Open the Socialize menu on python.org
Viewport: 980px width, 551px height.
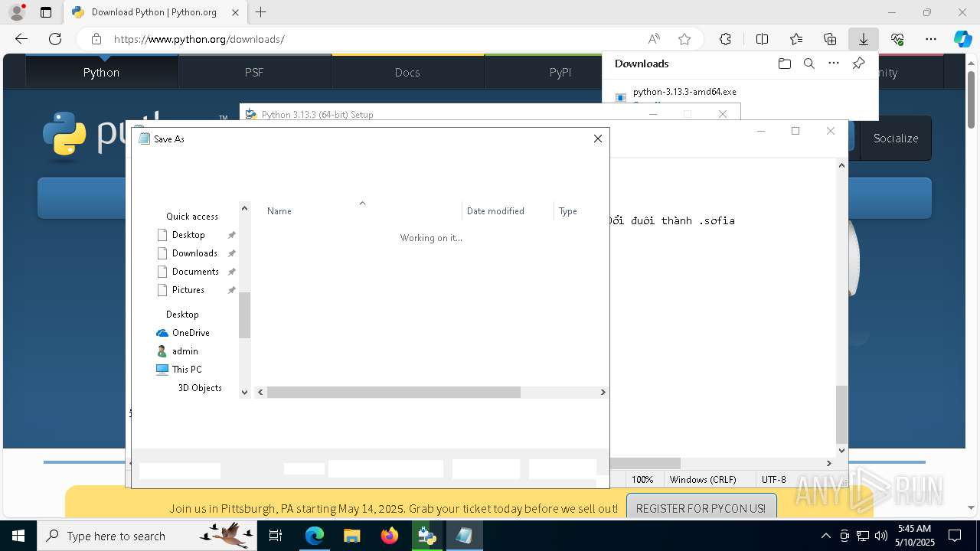(x=896, y=139)
